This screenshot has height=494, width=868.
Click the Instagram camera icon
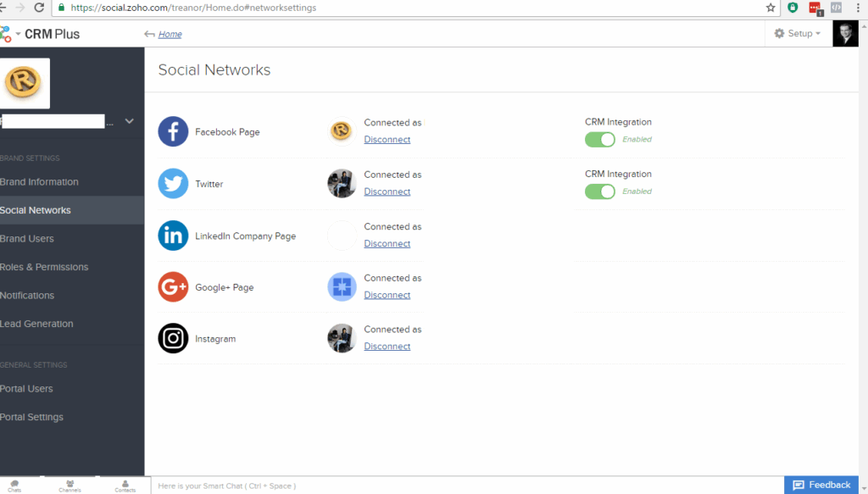[x=173, y=339]
